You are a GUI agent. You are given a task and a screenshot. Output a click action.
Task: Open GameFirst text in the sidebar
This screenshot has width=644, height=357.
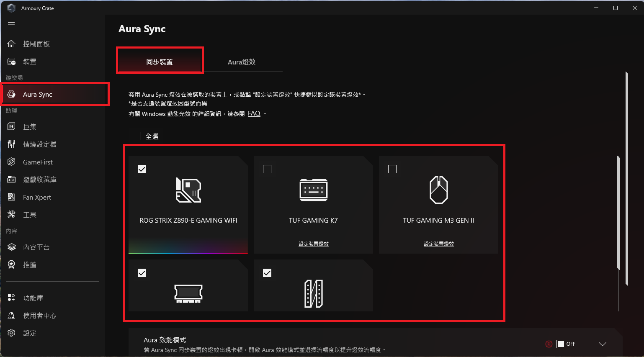pyautogui.click(x=38, y=162)
